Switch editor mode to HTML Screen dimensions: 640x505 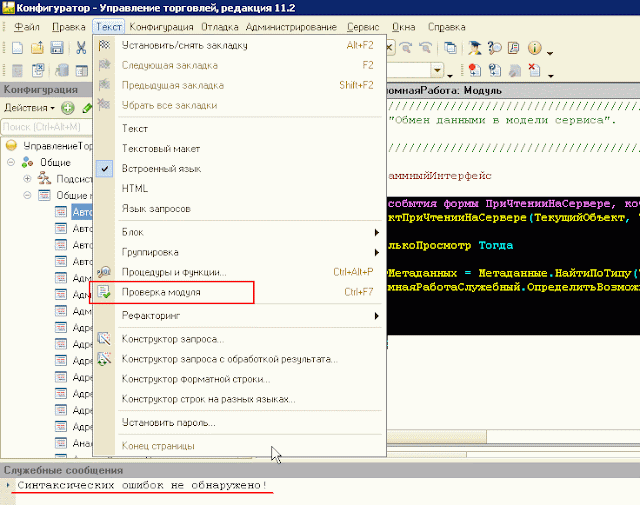pos(135,189)
